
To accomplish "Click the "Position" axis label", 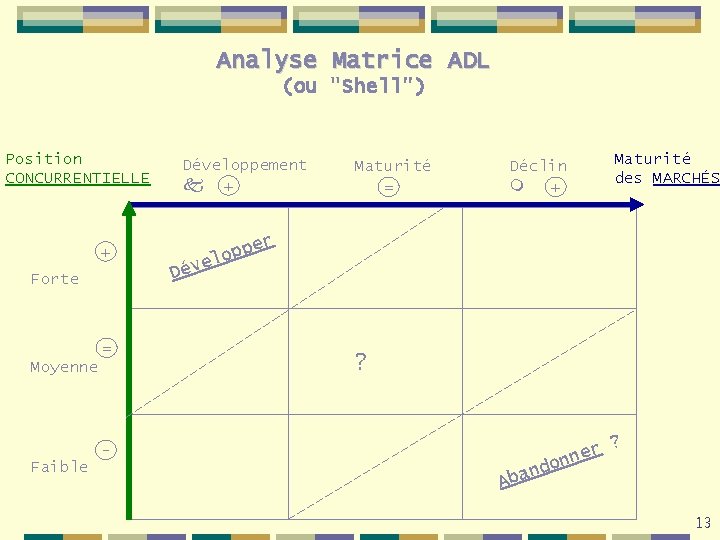I will (44, 159).
